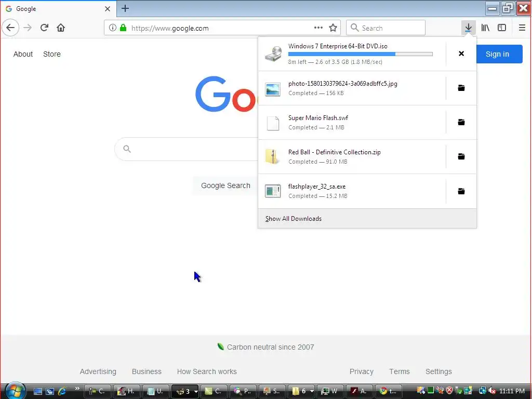This screenshot has height=399, width=532.
Task: Switch to Chrome taskbar button
Action: pyautogui.click(x=389, y=391)
